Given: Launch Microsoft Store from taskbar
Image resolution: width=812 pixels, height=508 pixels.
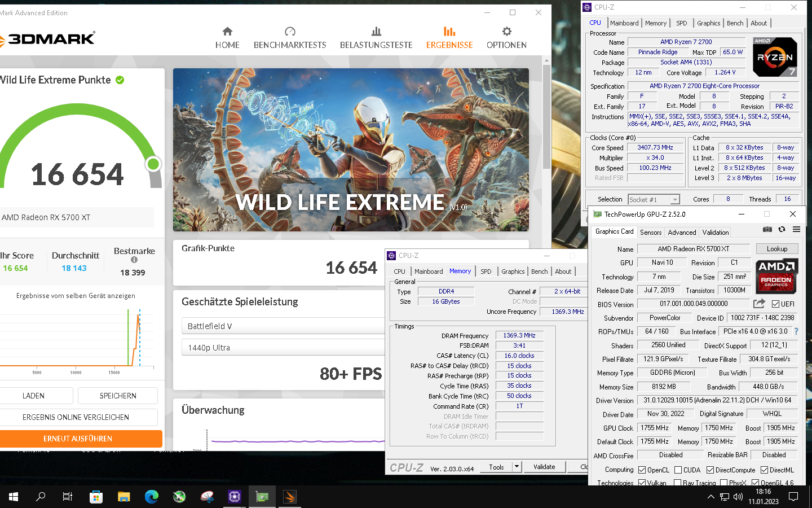Looking at the screenshot, I should click(x=96, y=497).
